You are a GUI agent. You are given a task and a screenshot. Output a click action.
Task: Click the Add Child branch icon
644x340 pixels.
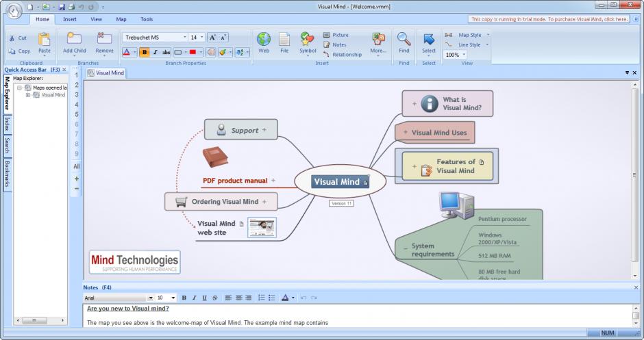[74, 38]
